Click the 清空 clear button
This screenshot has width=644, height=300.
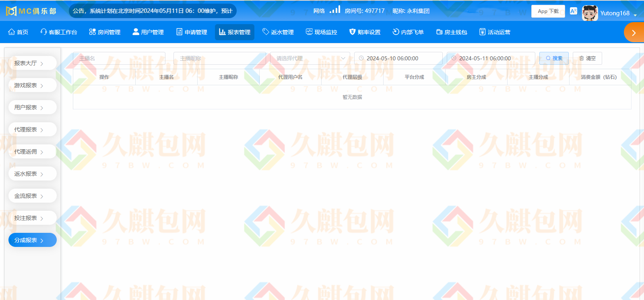point(587,58)
